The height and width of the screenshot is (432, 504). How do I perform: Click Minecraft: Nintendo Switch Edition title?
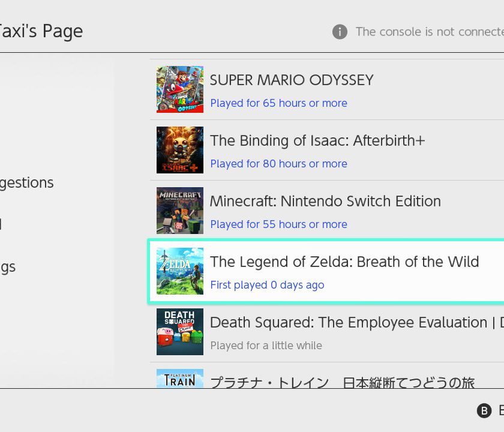[x=325, y=202]
